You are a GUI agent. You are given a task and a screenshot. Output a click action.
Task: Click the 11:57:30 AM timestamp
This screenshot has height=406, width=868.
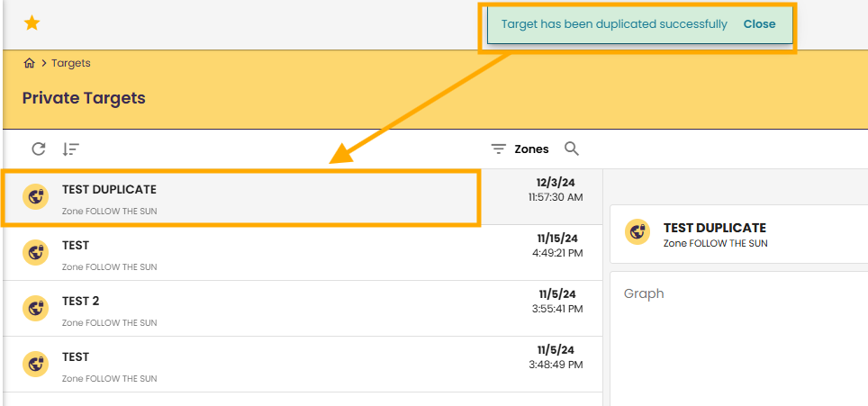click(x=556, y=197)
